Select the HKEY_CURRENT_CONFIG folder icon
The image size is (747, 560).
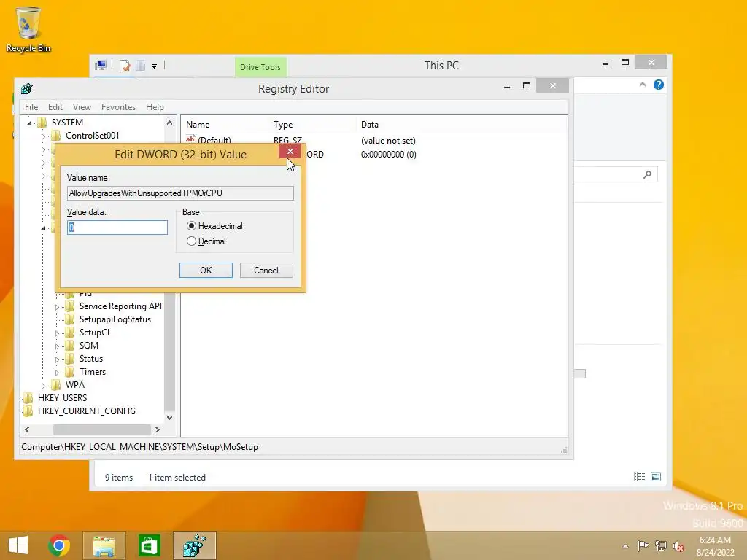[28, 411]
